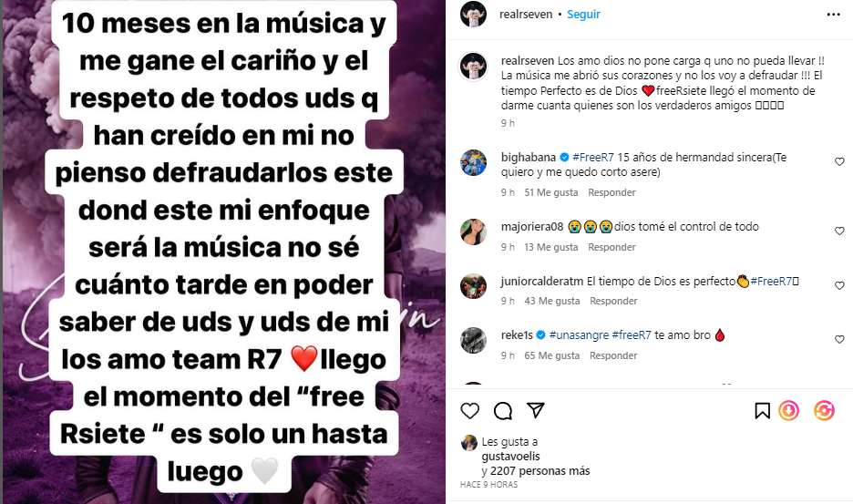
Task: Like juniorcalderatm's comment with heart
Action: tap(839, 285)
